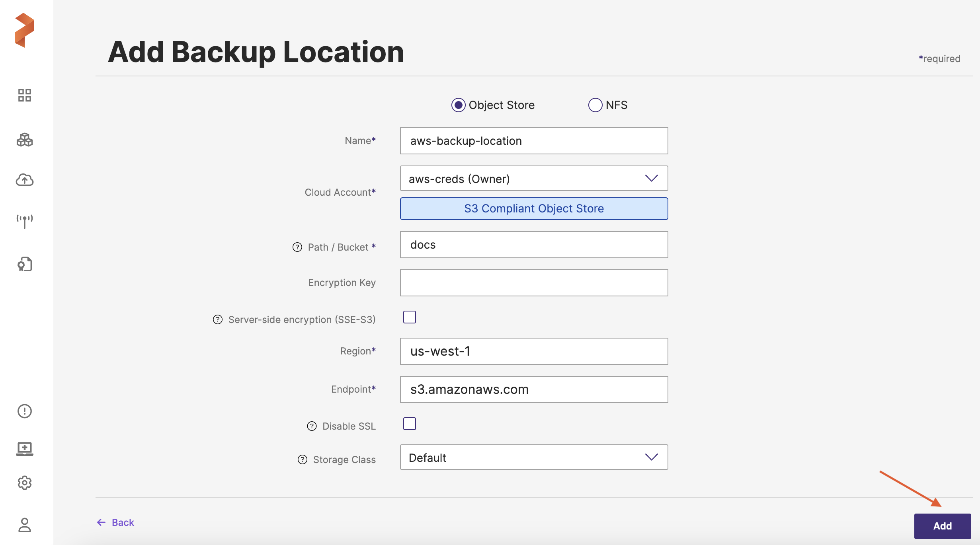
Task: Open the Storage Class Default dropdown
Action: [534, 457]
